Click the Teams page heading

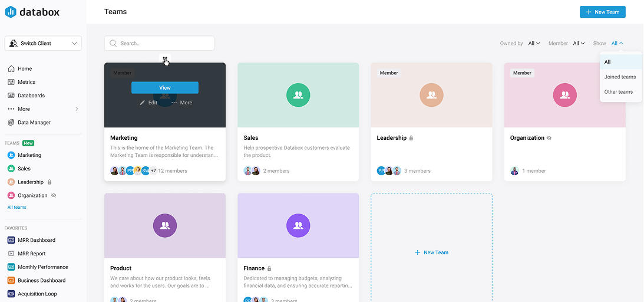[x=115, y=12]
